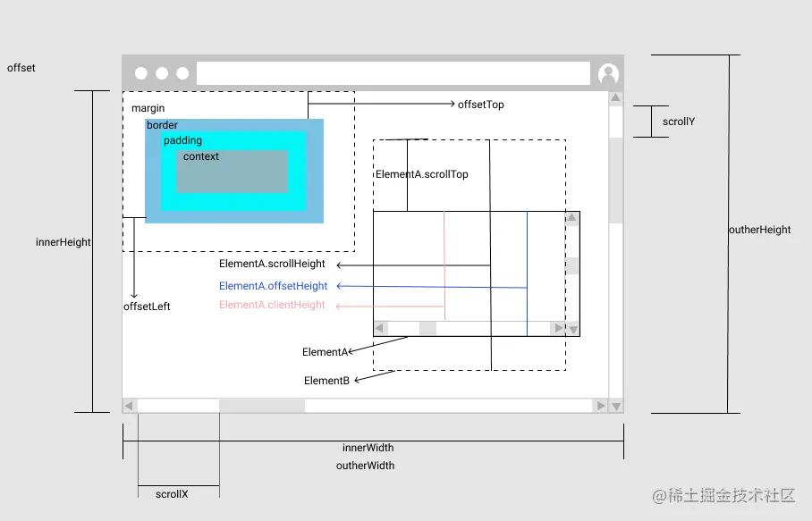Click the 'border' label in blue box

[x=162, y=125]
